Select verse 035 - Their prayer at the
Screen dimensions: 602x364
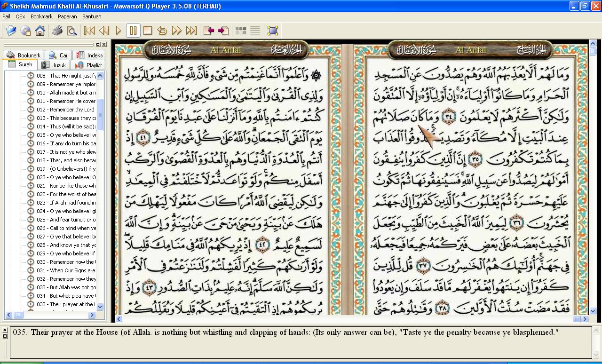pyautogui.click(x=66, y=304)
